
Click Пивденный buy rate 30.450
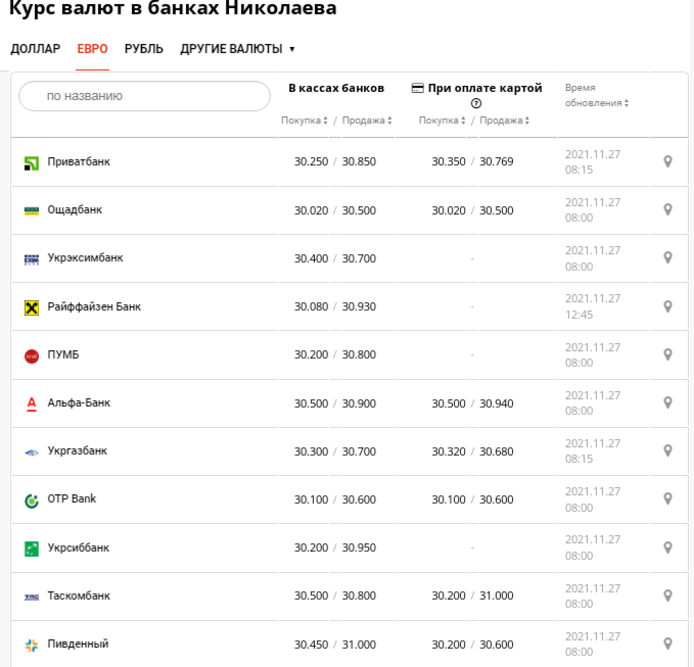coord(311,645)
